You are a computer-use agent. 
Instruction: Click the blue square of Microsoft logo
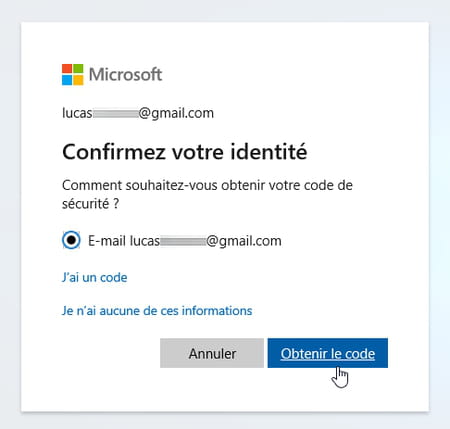[67, 80]
